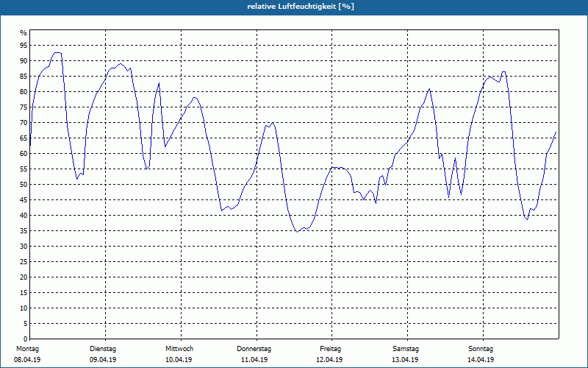The width and height of the screenshot is (588, 368).
Task: Select the 95 y-axis label
Action: [x=24, y=45]
